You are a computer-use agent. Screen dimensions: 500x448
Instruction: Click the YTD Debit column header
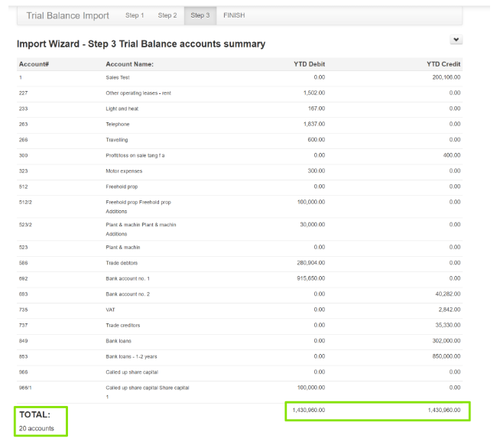tap(309, 64)
